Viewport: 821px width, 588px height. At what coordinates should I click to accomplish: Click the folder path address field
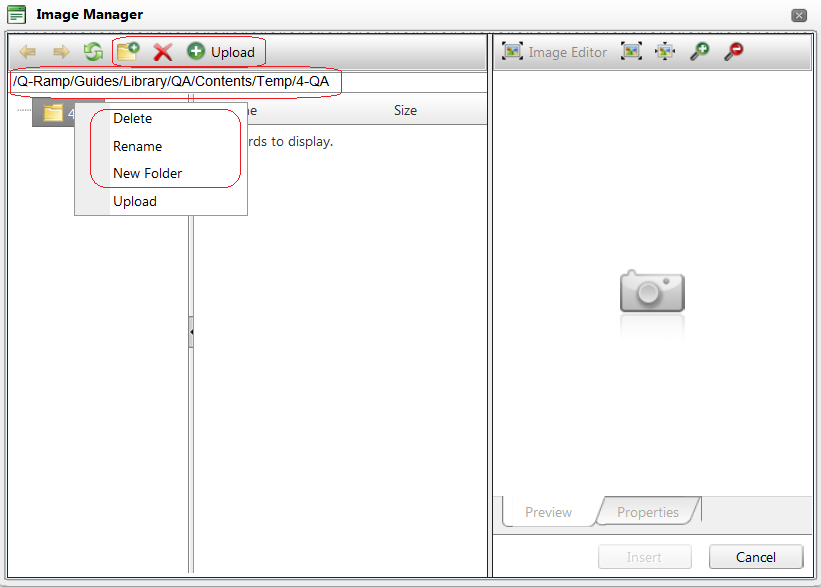(248, 82)
